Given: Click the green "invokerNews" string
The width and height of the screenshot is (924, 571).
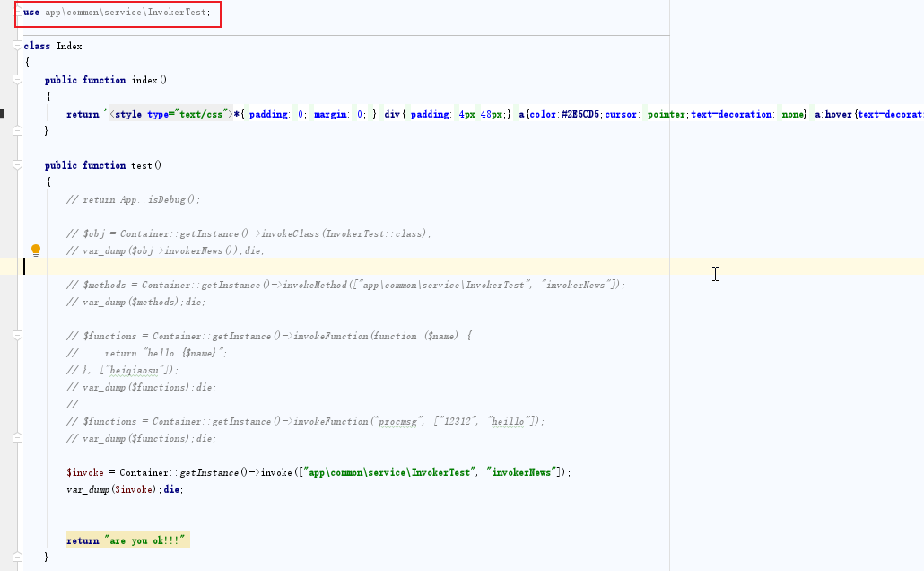Looking at the screenshot, I should [521, 473].
